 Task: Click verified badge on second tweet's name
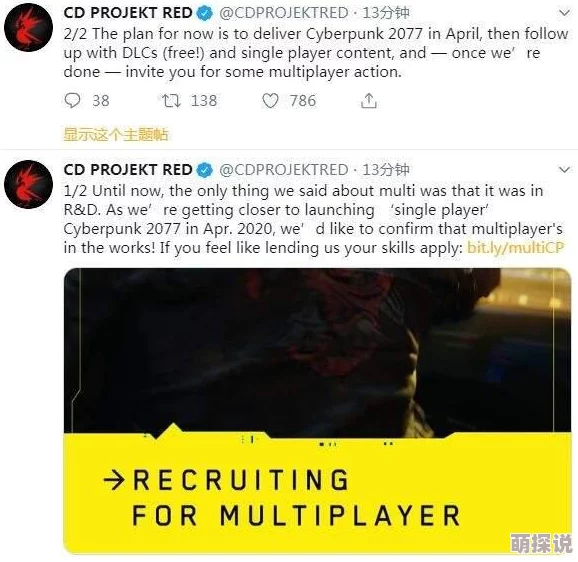click(205, 170)
